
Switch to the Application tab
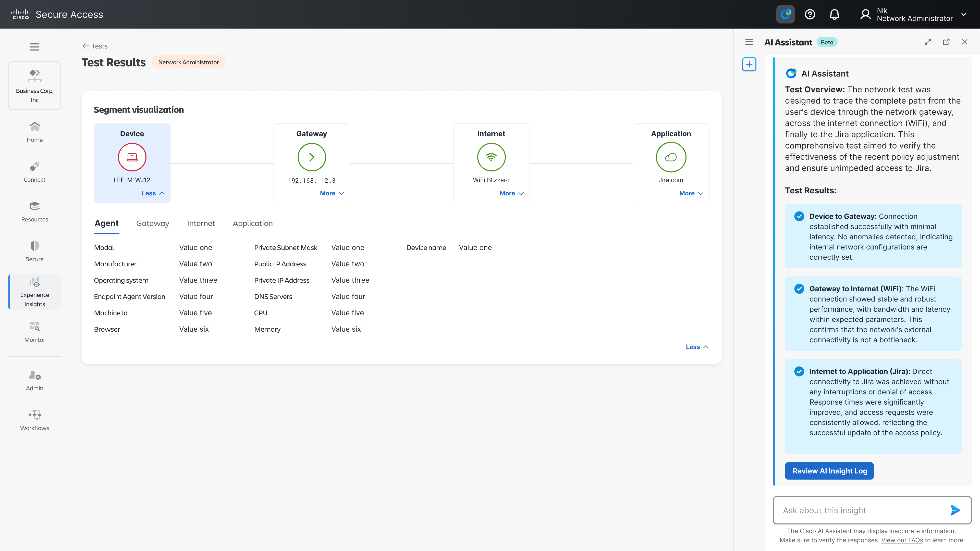pyautogui.click(x=253, y=224)
